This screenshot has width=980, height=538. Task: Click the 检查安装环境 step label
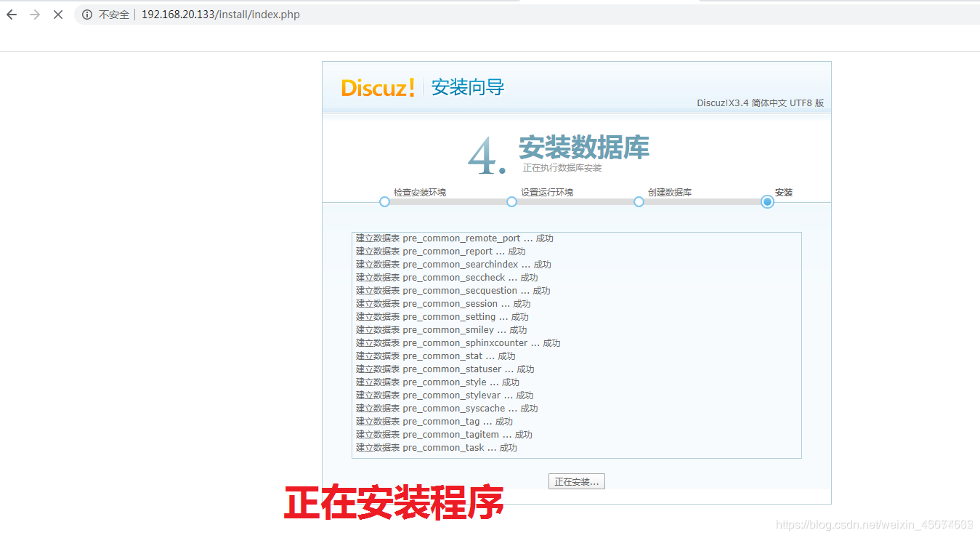(x=420, y=193)
